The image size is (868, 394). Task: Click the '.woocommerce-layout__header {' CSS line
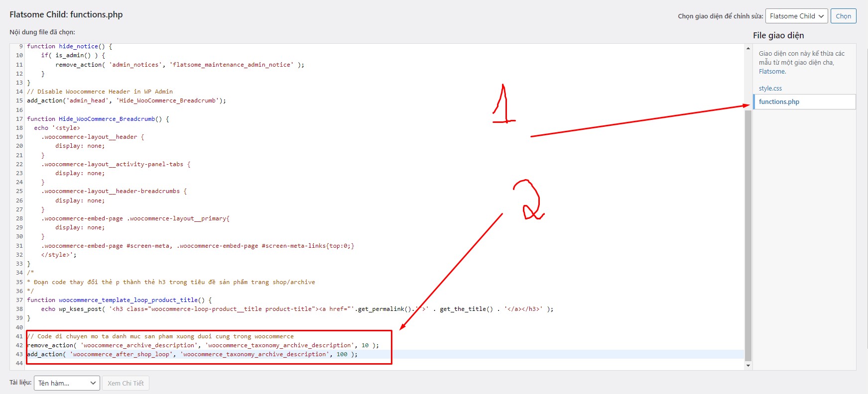93,137
